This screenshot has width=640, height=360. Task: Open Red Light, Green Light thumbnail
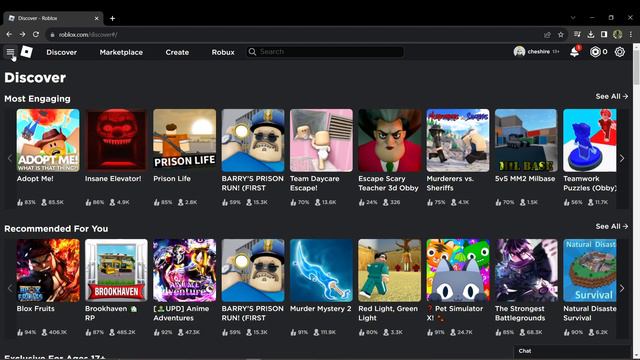[389, 270]
